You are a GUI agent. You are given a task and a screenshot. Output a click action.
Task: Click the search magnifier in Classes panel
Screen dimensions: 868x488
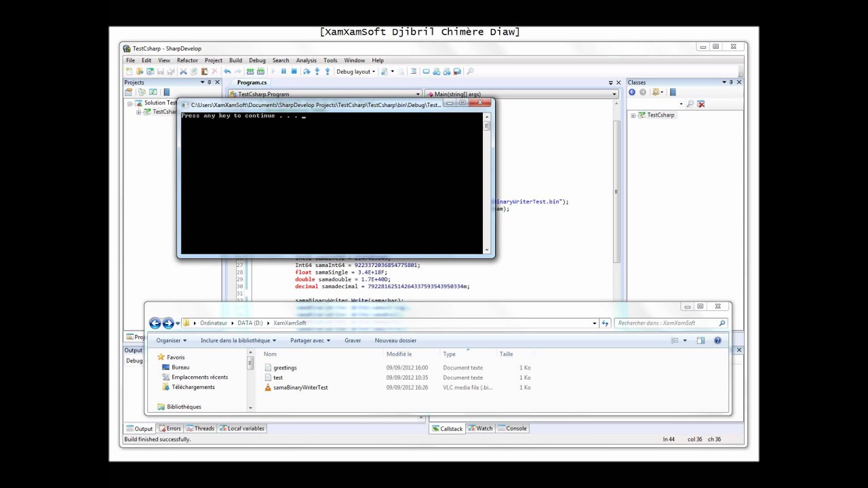coord(690,104)
